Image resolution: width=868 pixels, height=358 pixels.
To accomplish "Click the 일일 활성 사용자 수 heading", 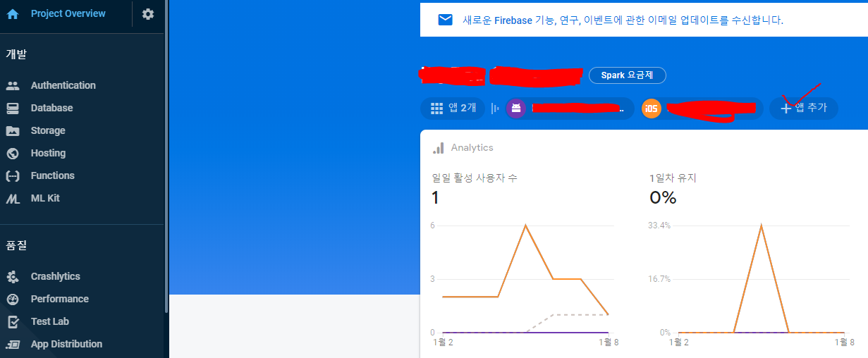I will [x=475, y=178].
